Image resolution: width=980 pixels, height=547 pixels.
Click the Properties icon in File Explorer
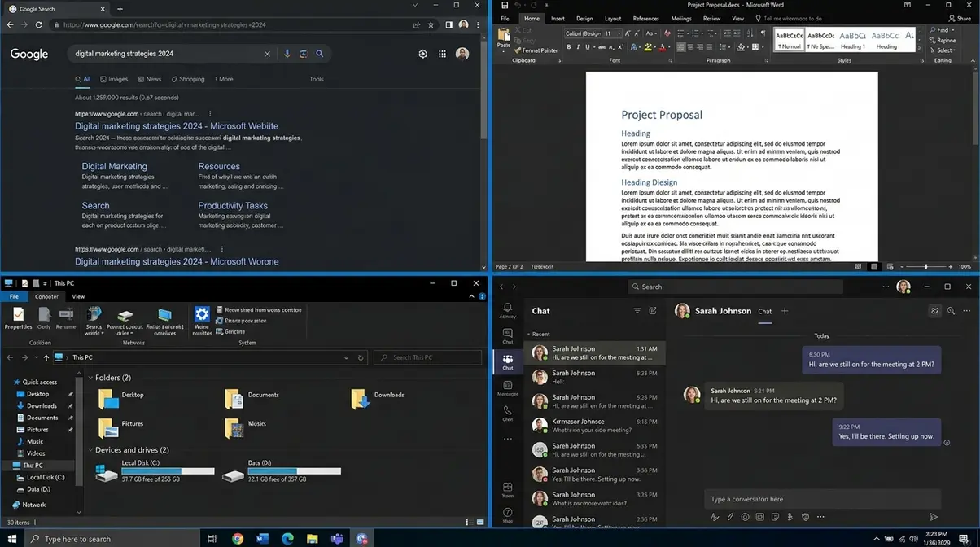[x=18, y=318]
